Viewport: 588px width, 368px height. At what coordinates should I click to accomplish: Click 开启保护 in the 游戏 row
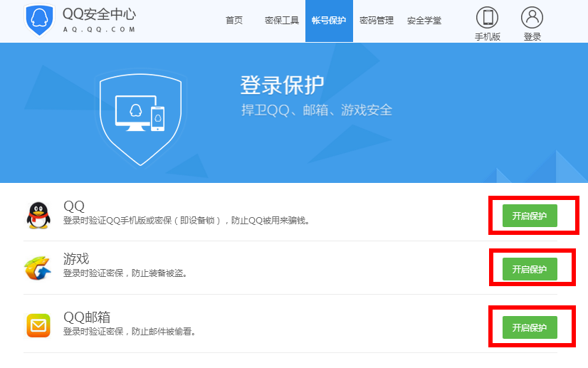pos(530,269)
